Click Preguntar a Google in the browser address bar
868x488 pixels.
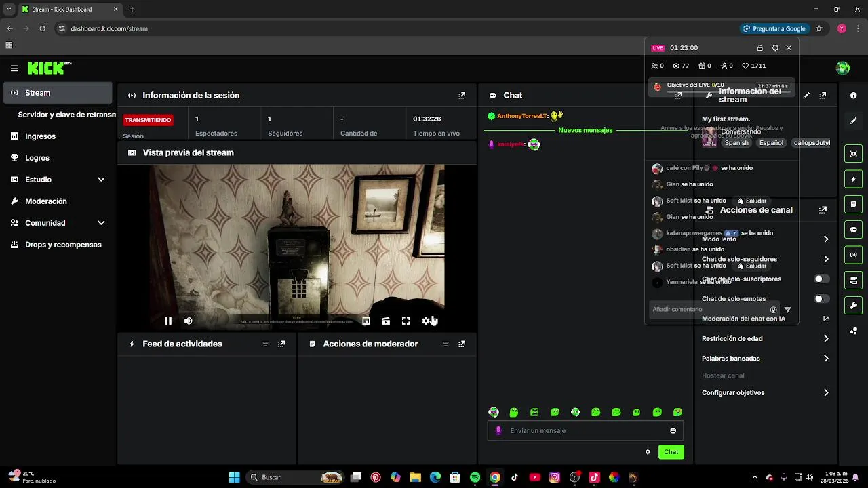click(774, 28)
